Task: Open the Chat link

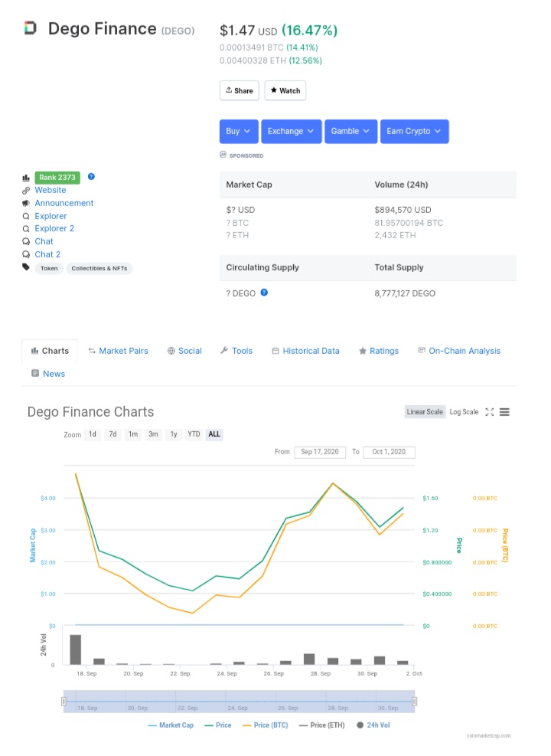Action: (44, 241)
